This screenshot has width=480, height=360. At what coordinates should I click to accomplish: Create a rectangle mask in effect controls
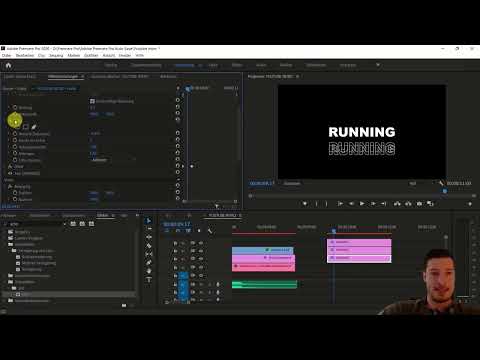coord(25,127)
